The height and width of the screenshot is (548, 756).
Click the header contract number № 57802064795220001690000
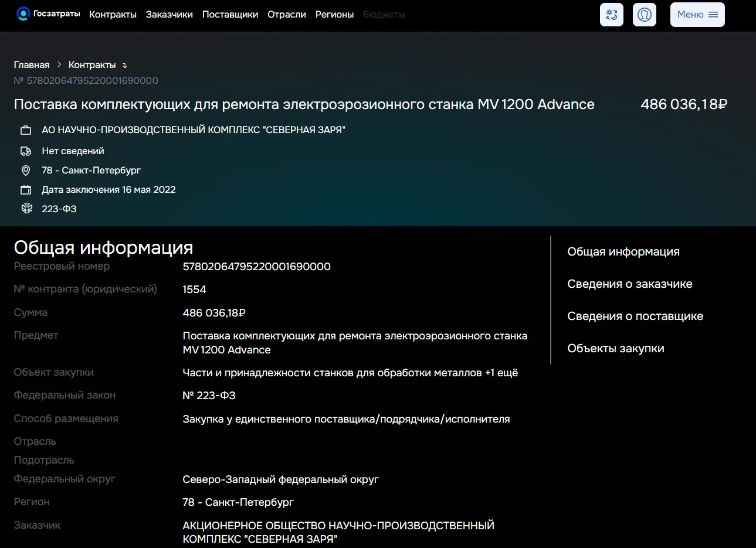click(x=86, y=80)
